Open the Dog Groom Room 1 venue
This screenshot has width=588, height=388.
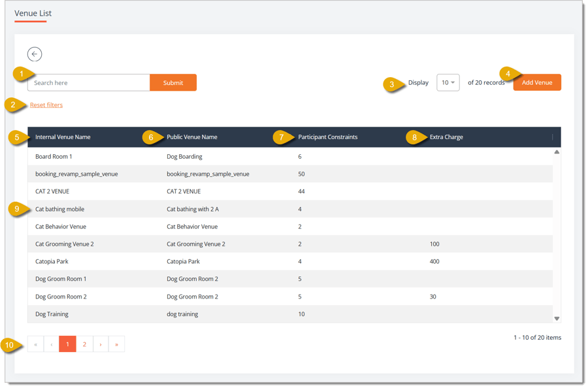click(x=61, y=280)
